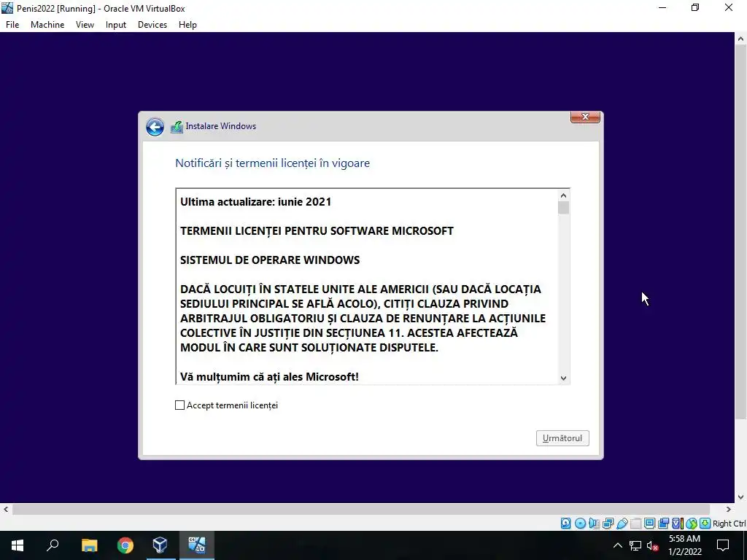Click the audio indicator icon in VirtualBox status bar
Screen dimensions: 747x560
[x=594, y=524]
